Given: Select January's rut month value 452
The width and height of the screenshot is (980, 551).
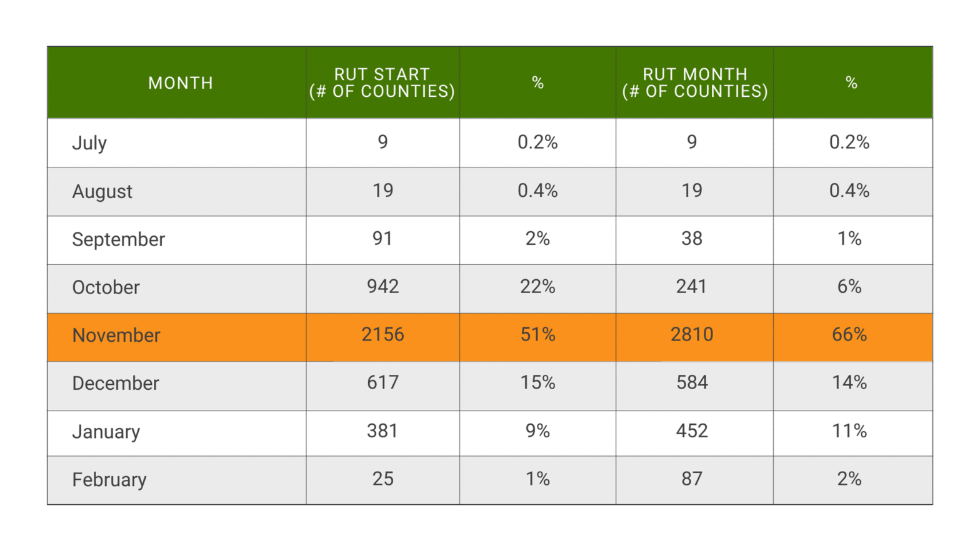Looking at the screenshot, I should coord(692,431).
